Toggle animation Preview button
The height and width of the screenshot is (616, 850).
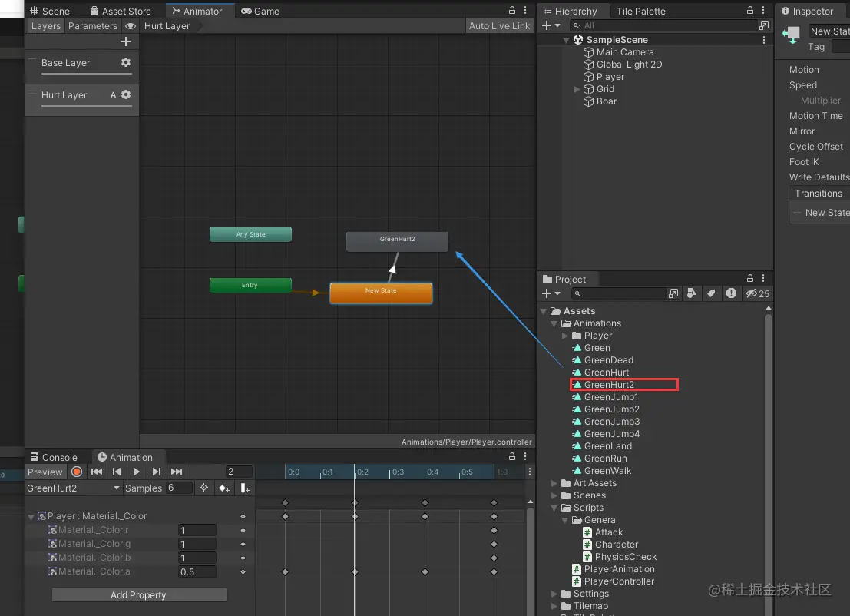[x=45, y=472]
